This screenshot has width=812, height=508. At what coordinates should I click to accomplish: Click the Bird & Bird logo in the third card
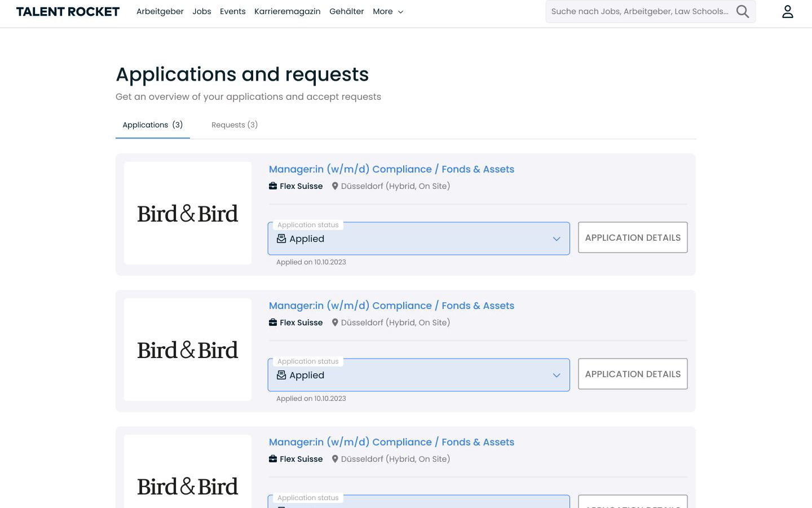click(x=188, y=471)
